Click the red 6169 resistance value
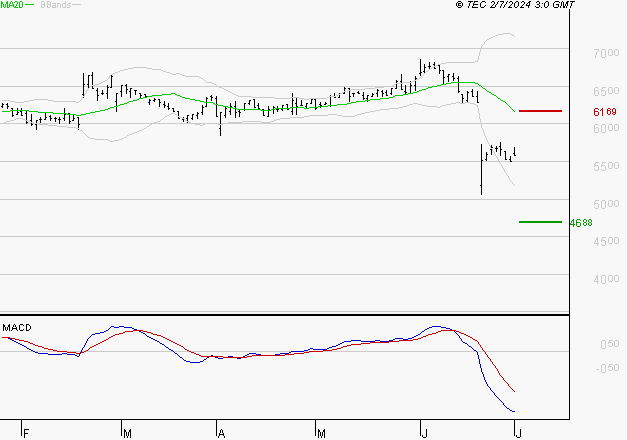Image resolution: width=627 pixels, height=440 pixels. [605, 112]
